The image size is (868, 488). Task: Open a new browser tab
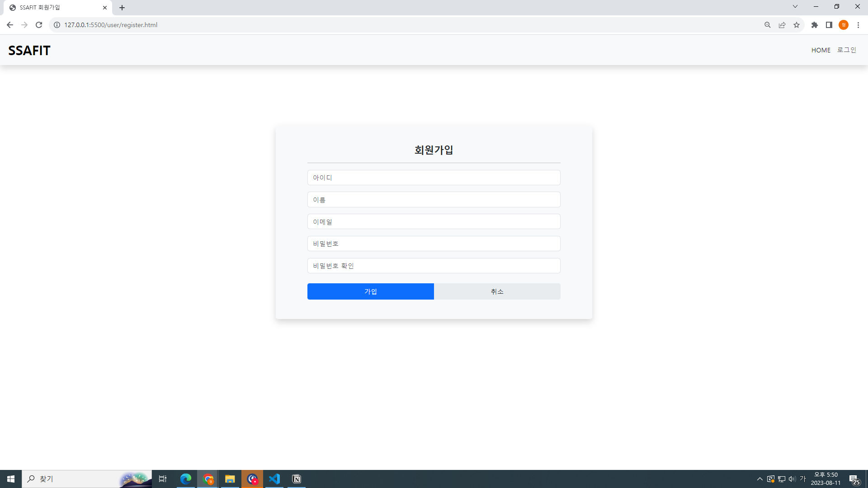[122, 8]
